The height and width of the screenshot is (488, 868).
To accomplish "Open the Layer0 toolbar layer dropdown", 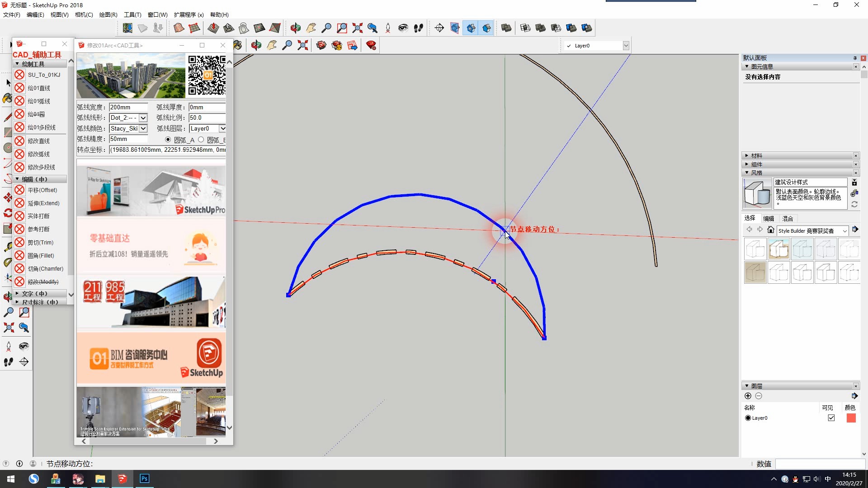I will coord(626,46).
